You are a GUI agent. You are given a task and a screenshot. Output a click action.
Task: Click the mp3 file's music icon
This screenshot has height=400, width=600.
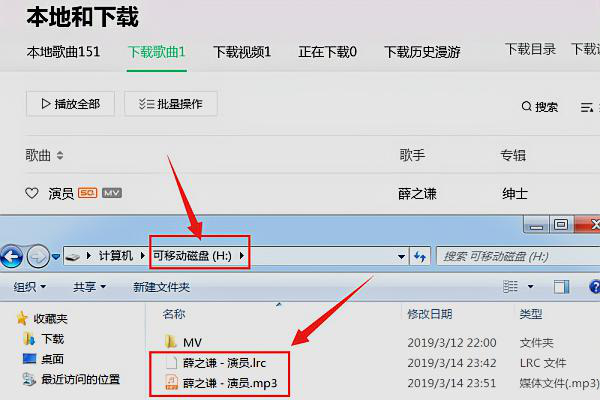[171, 383]
